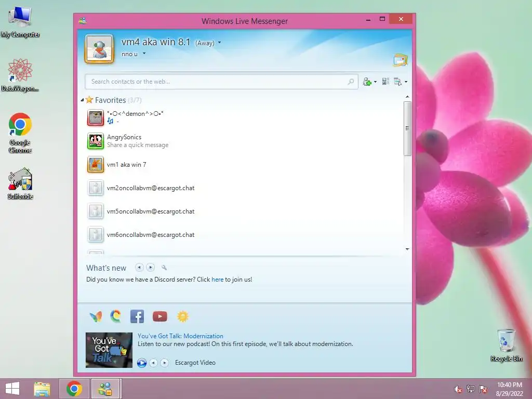Open 'You've Got Talk: Modernization' link
532x399 pixels.
tap(180, 336)
